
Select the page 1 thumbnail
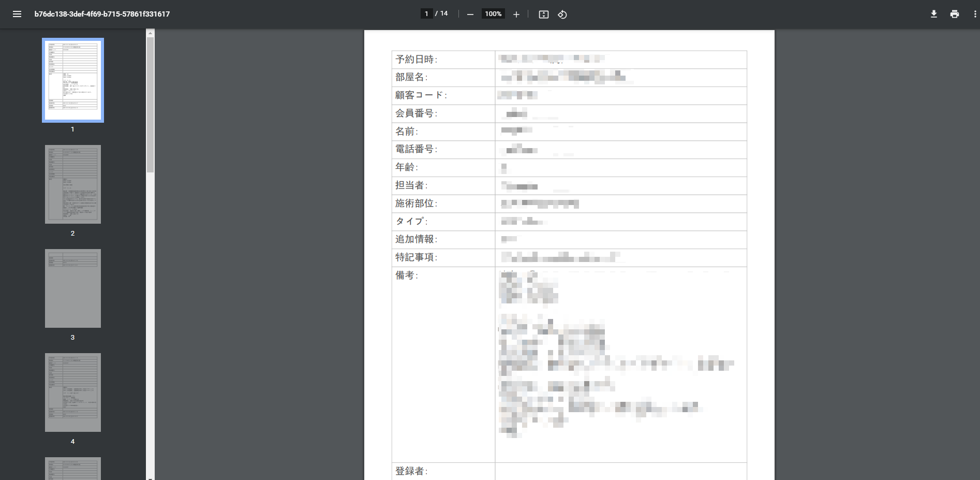[72, 80]
